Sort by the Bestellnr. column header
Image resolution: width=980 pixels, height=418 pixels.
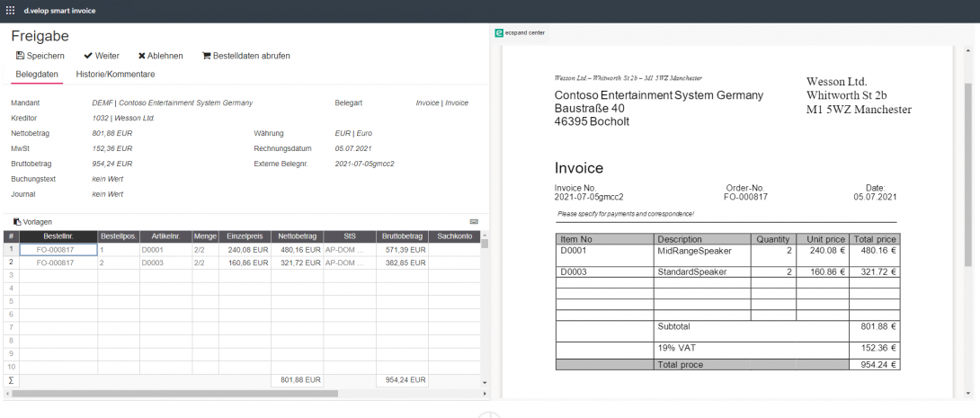coord(58,236)
